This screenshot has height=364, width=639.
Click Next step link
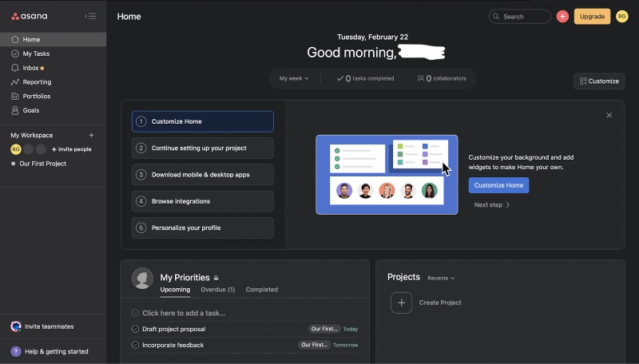[x=492, y=205]
